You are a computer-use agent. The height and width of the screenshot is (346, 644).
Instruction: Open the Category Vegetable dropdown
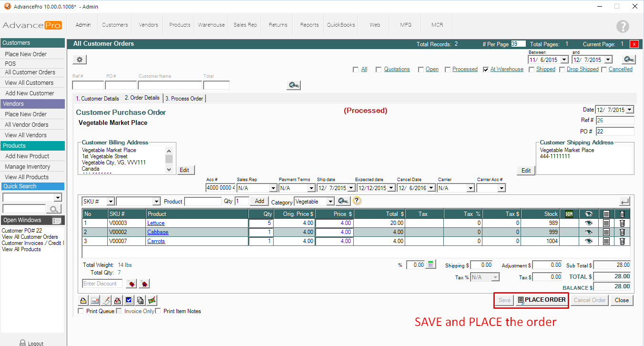[x=330, y=202]
